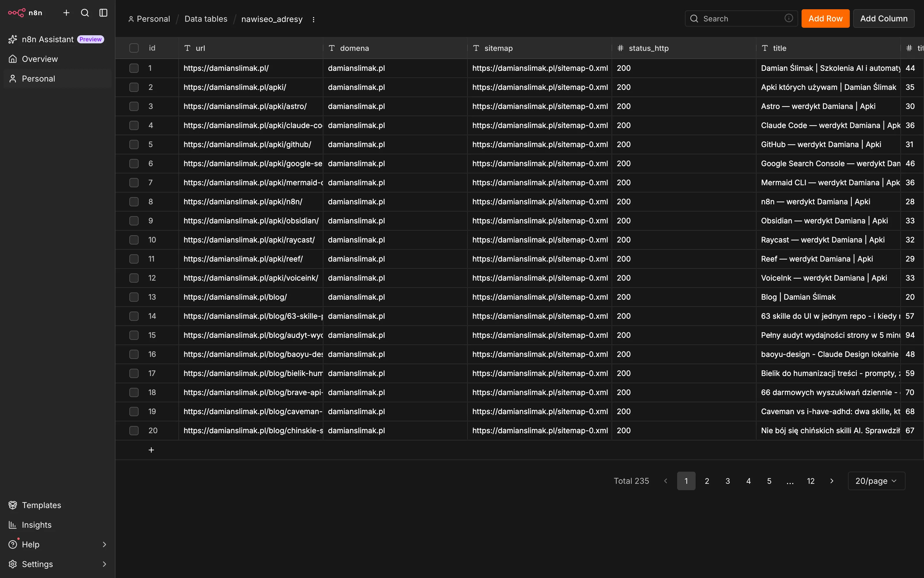
Task: Jump to page 2
Action: tap(707, 481)
